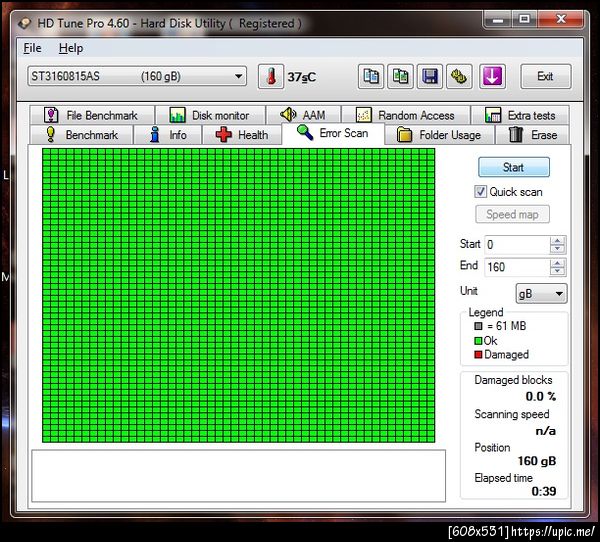Open the Unit gB dropdown
The image size is (600, 542).
(541, 294)
